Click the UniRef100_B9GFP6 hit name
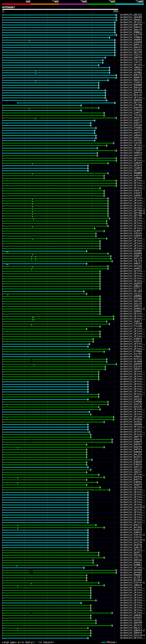 (131, 108)
